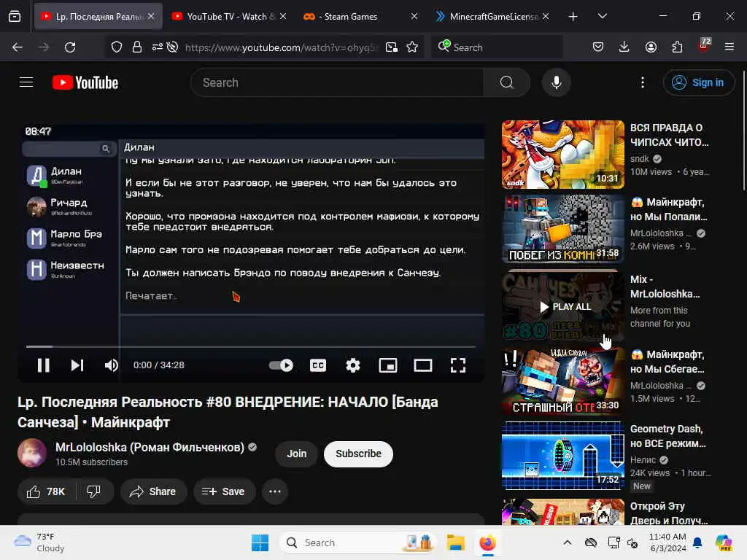Open MrLololoshka channel name link
747x560 pixels.
pyautogui.click(x=150, y=447)
